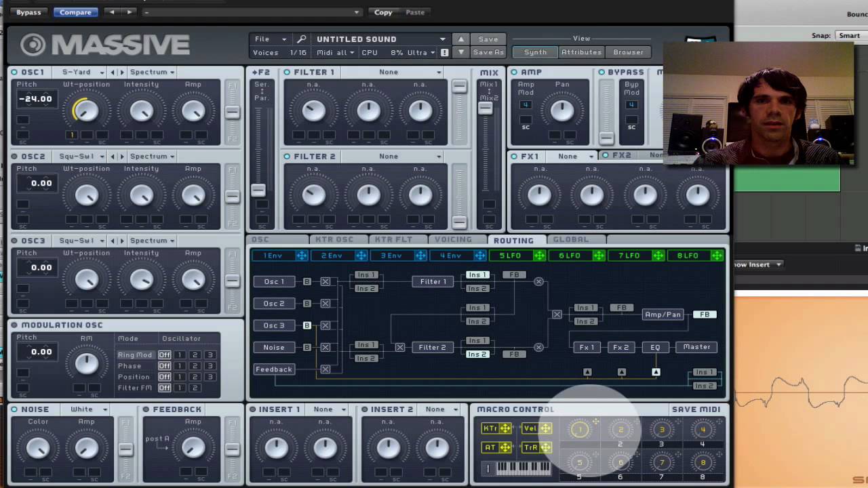The width and height of the screenshot is (868, 488).
Task: Click the OSC1 filter routing fader handle
Action: (x=232, y=112)
